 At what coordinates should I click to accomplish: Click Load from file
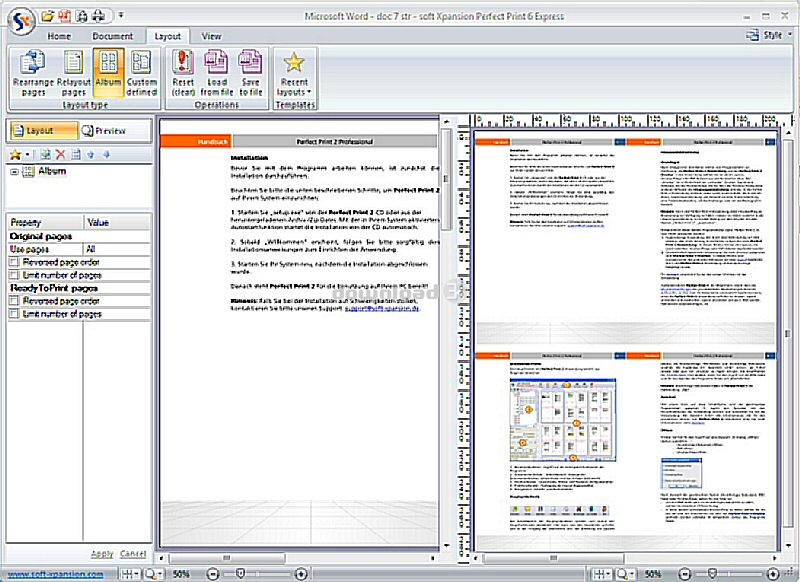[217, 72]
